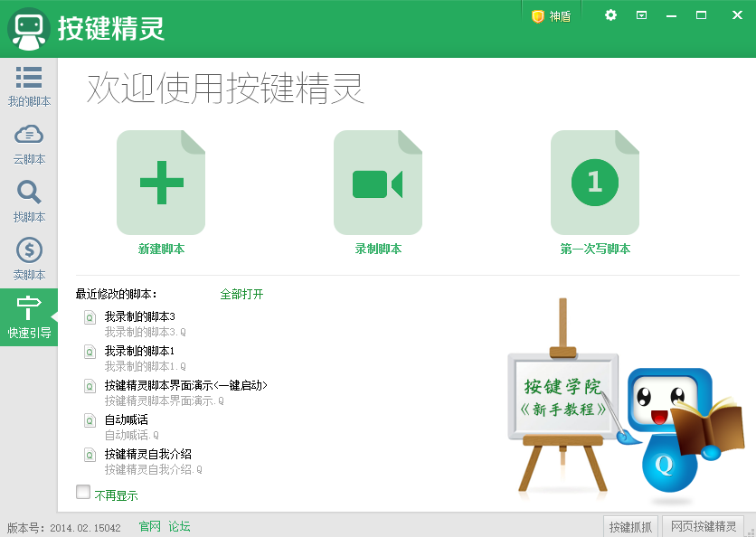Screen dimensions: 756x537
Task: Click file path 按键精灵脚本界面演示.Q
Action: click(x=165, y=400)
